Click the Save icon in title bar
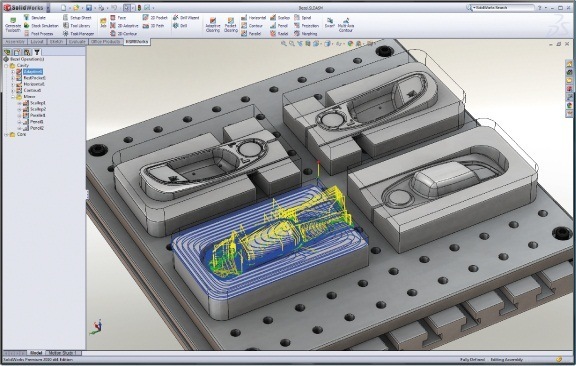Image resolution: width=576 pixels, height=366 pixels. pos(89,7)
